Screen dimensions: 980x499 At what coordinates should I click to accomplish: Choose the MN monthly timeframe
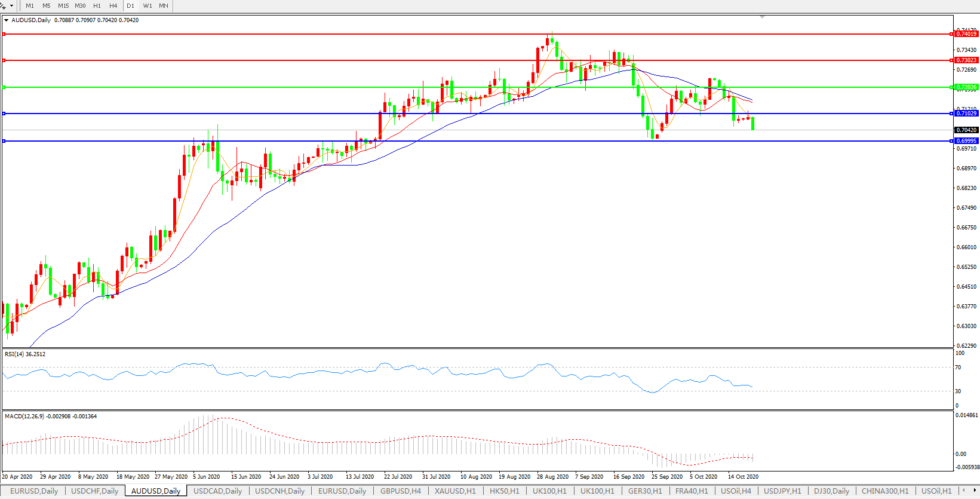164,6
